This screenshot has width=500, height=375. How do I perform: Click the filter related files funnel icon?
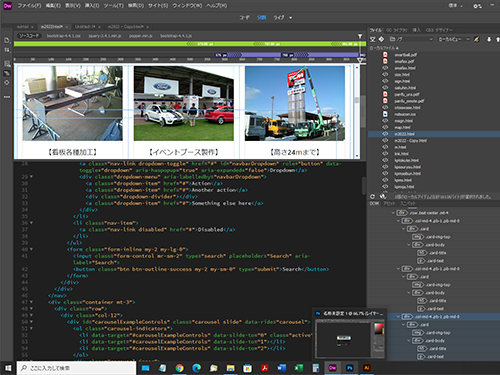click(x=360, y=36)
